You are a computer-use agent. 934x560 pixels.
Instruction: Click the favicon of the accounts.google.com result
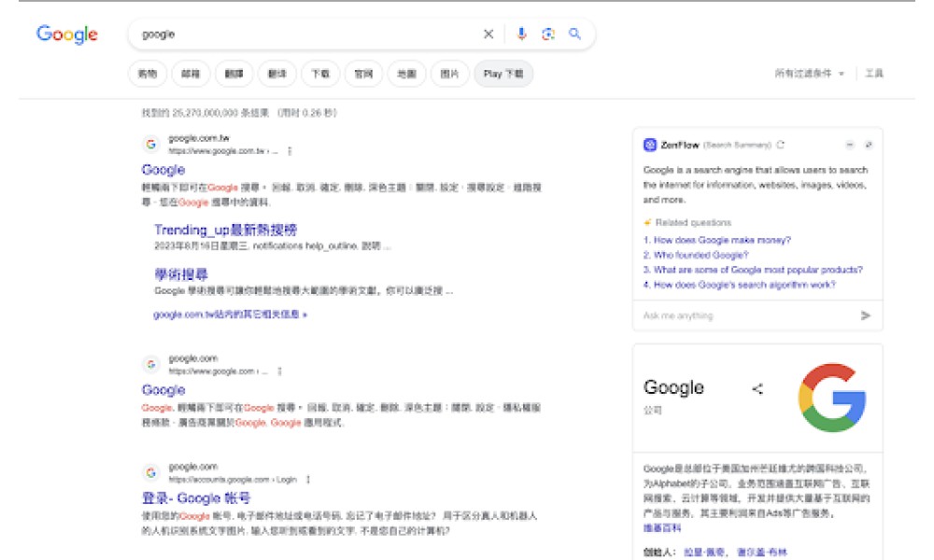click(x=151, y=472)
